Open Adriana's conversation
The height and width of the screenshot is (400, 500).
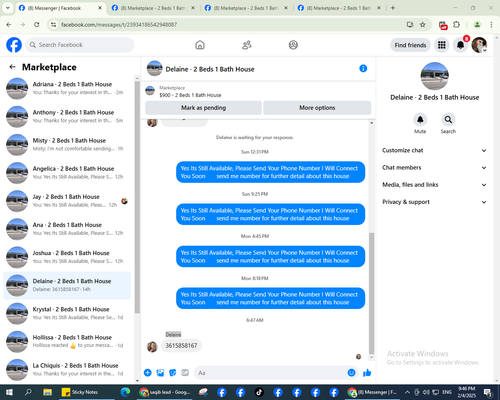point(67,88)
